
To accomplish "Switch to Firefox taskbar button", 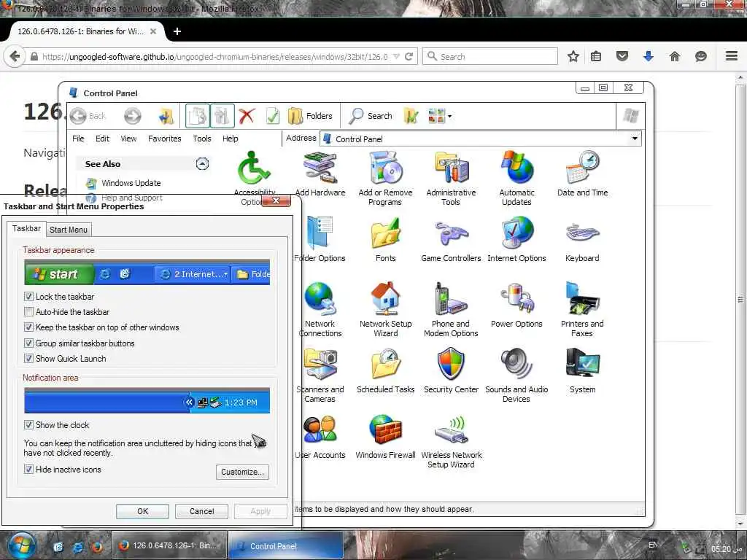I will tap(169, 545).
